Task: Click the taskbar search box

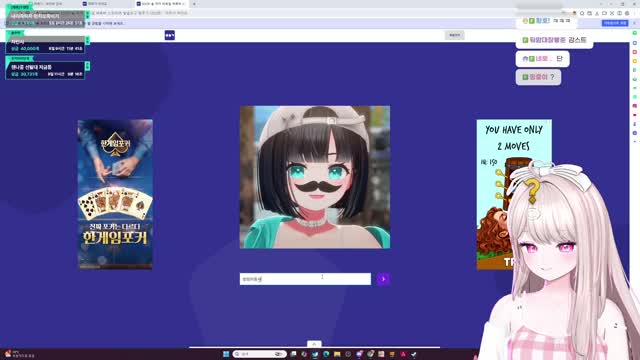Action: (x=260, y=354)
